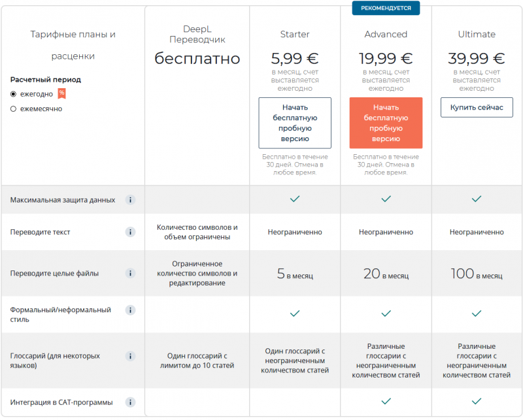Viewport: 523px width, 420px height.
Task: Click info icon next to Переводите текст
Action: tap(130, 232)
